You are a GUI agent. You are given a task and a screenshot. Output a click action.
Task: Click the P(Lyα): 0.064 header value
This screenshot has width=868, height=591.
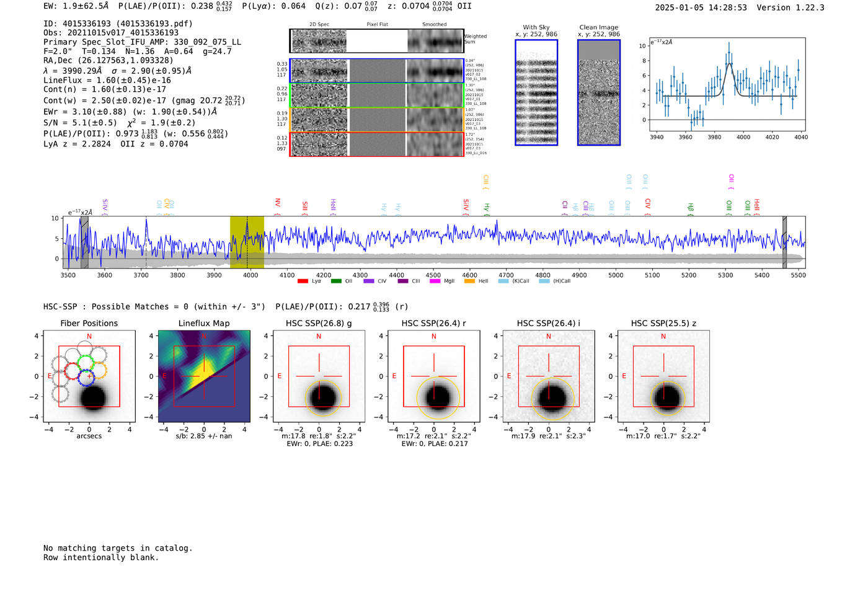(274, 6)
